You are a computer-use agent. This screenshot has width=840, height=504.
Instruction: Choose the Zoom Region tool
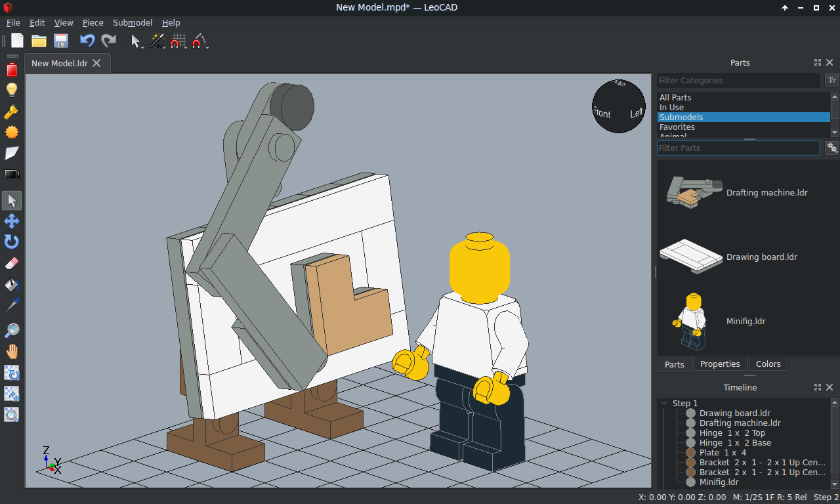(12, 415)
